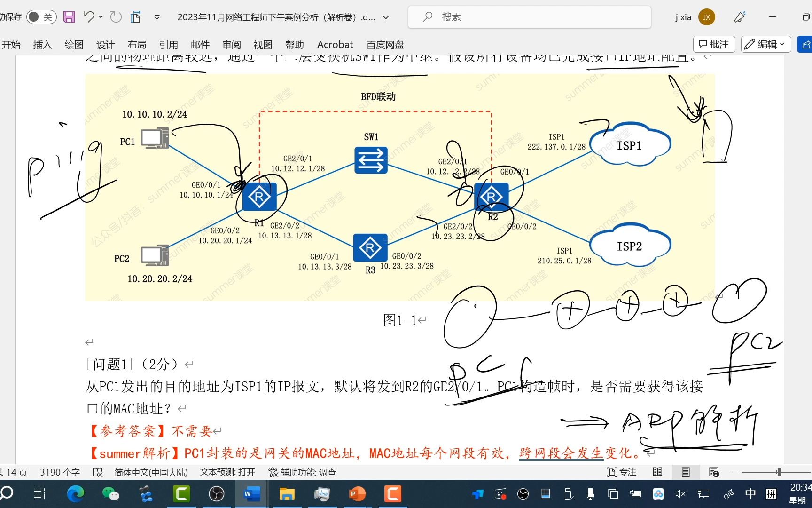Viewport: 812px width, 508px height.
Task: Open green Camtasia icon in taskbar
Action: [181, 494]
